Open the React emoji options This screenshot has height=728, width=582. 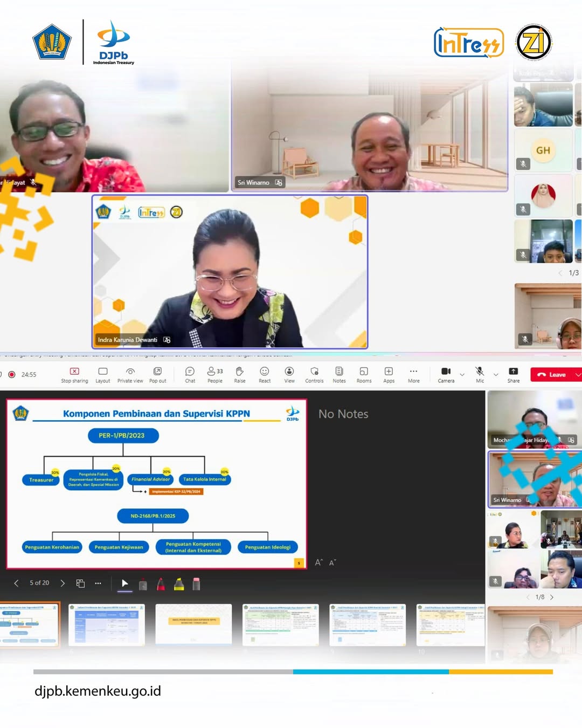pyautogui.click(x=265, y=374)
